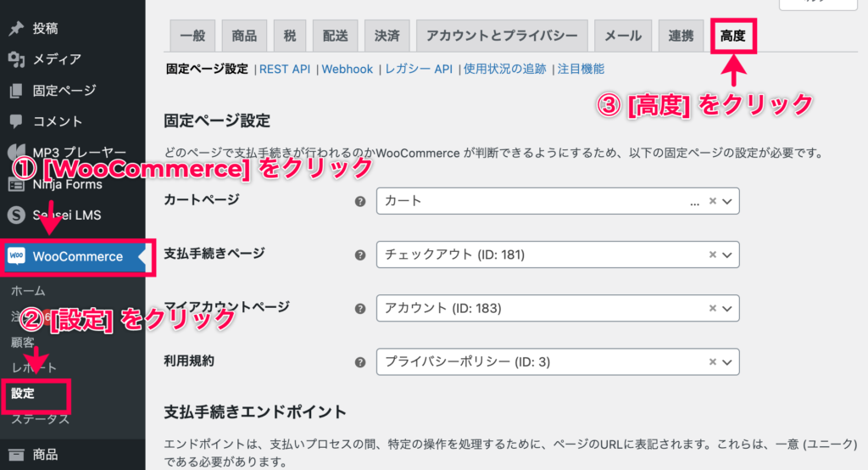This screenshot has height=470, width=868.
Task: Clear the チェックアウト (ID: 181) selection
Action: tap(713, 255)
